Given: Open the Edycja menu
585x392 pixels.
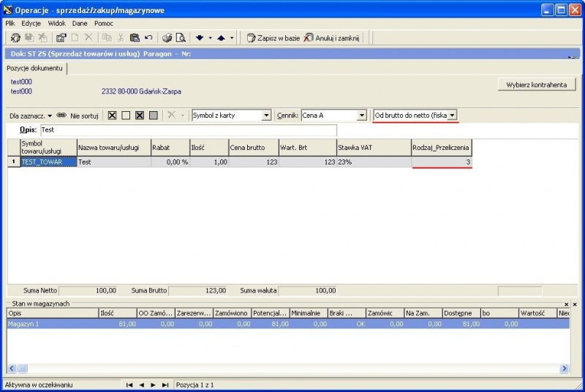Looking at the screenshot, I should point(31,23).
